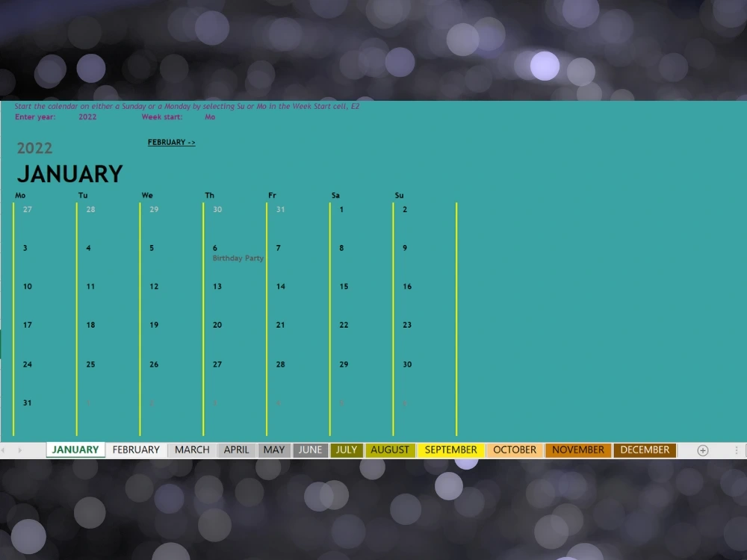This screenshot has width=747, height=560.
Task: Select date cell 23
Action: [407, 325]
